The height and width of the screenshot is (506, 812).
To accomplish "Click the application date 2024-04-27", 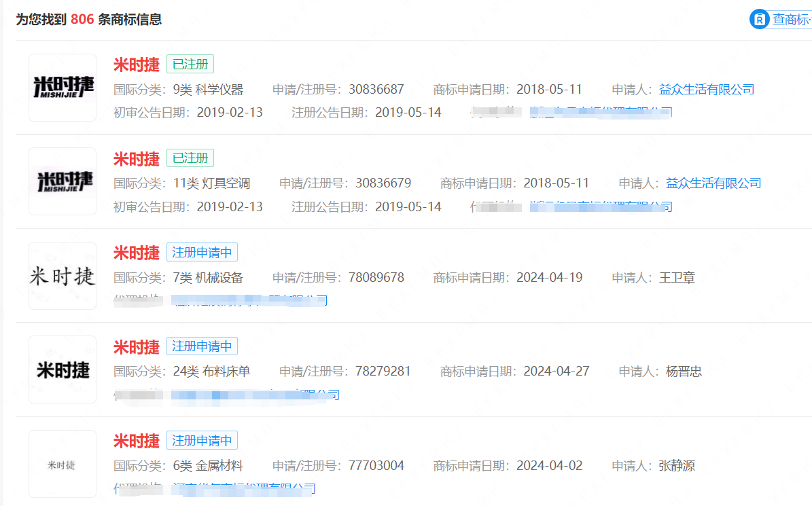I will tap(557, 372).
